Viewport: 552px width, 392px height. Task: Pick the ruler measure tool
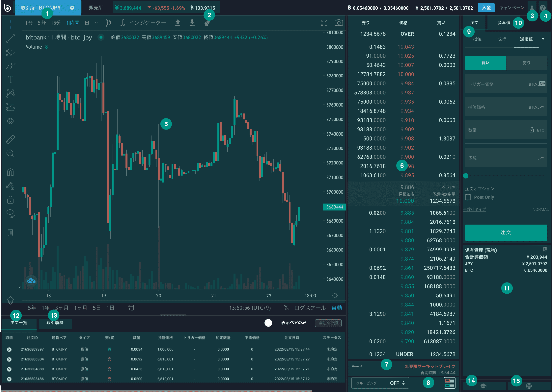[x=10, y=139]
